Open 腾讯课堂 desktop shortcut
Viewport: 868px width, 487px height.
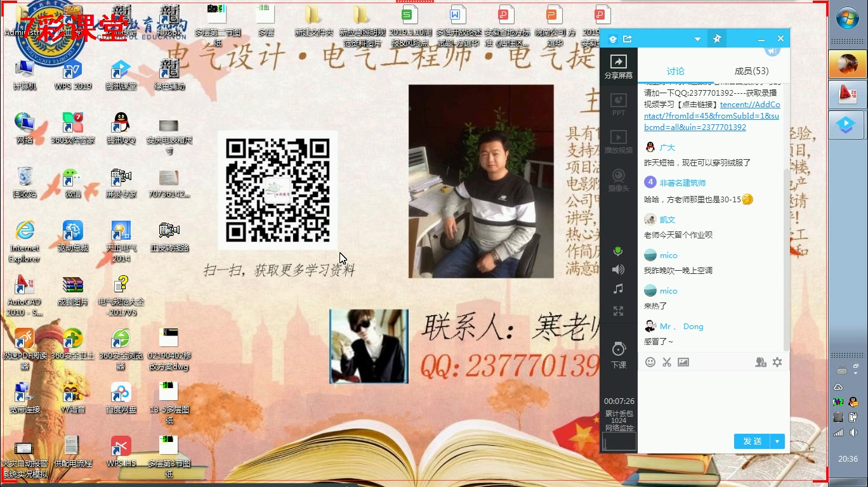click(121, 74)
